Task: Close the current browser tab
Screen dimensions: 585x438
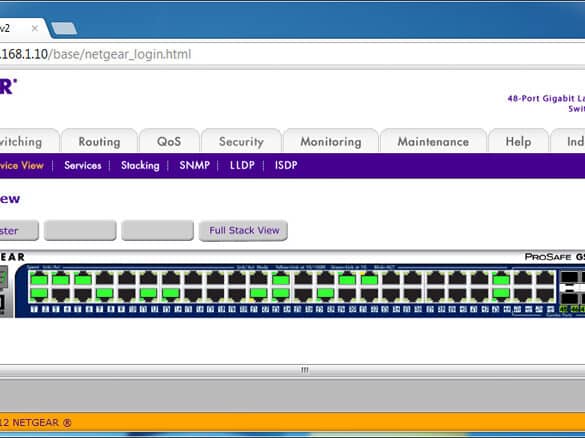Action: click(35, 28)
